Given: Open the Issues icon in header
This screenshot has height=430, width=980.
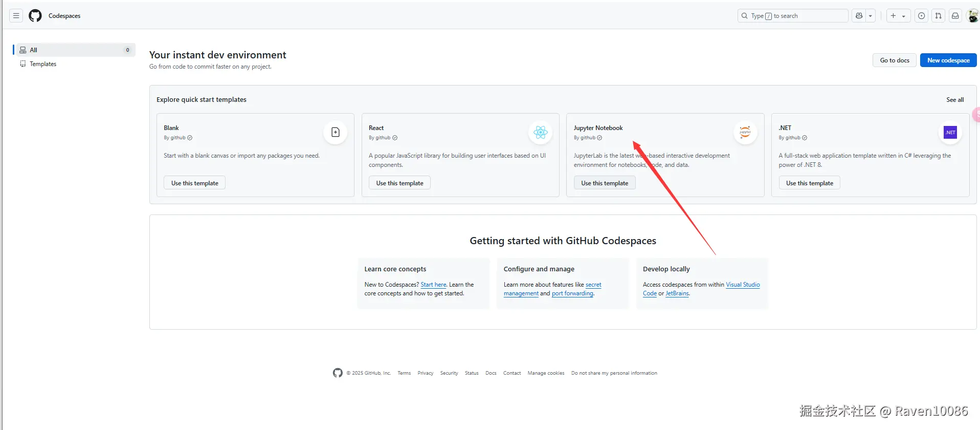Looking at the screenshot, I should coord(921,16).
